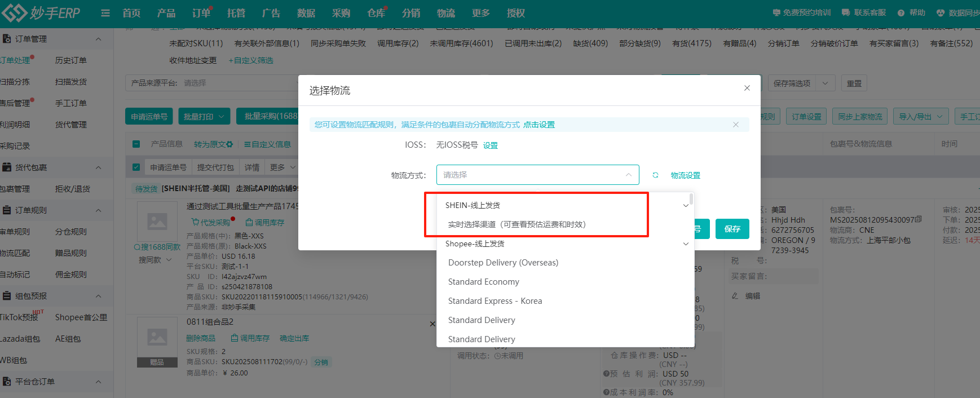This screenshot has width=980, height=398.
Task: Expand the 更多 menu in row actions
Action: pyautogui.click(x=282, y=167)
